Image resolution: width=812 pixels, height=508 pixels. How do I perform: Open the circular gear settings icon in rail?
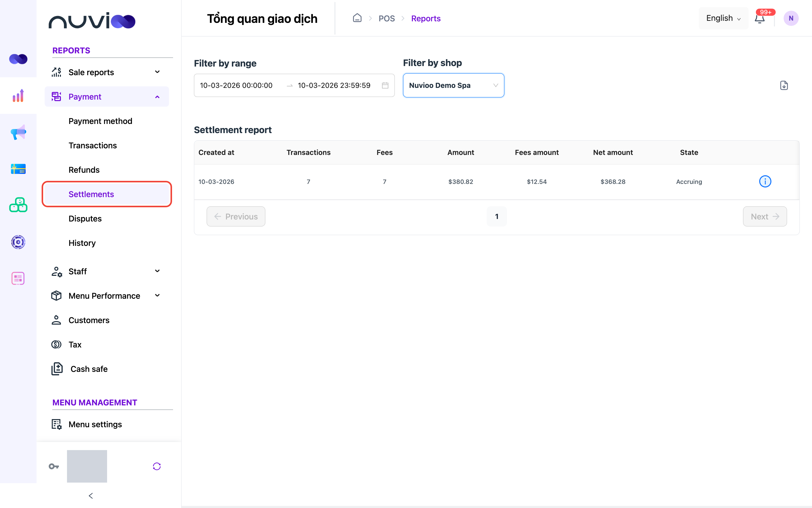pyautogui.click(x=18, y=242)
